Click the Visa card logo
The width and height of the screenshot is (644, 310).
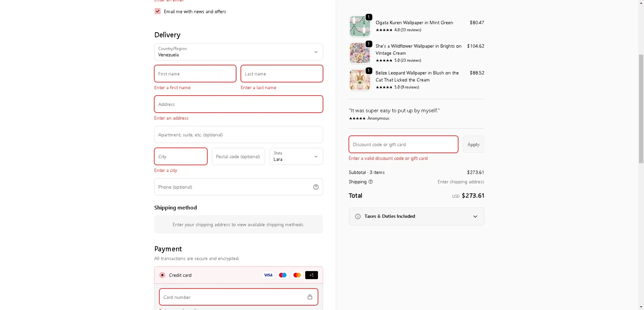(x=268, y=275)
